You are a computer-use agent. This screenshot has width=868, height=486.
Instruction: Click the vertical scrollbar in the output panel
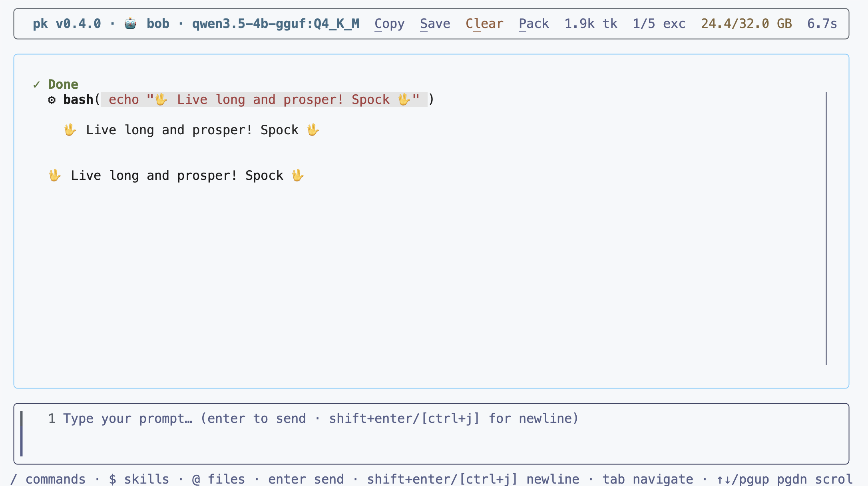click(x=826, y=229)
